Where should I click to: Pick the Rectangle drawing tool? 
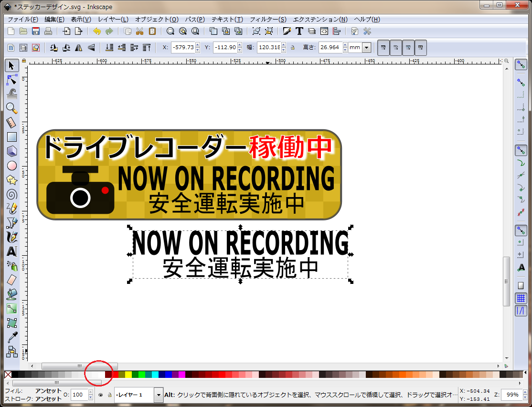(x=12, y=137)
